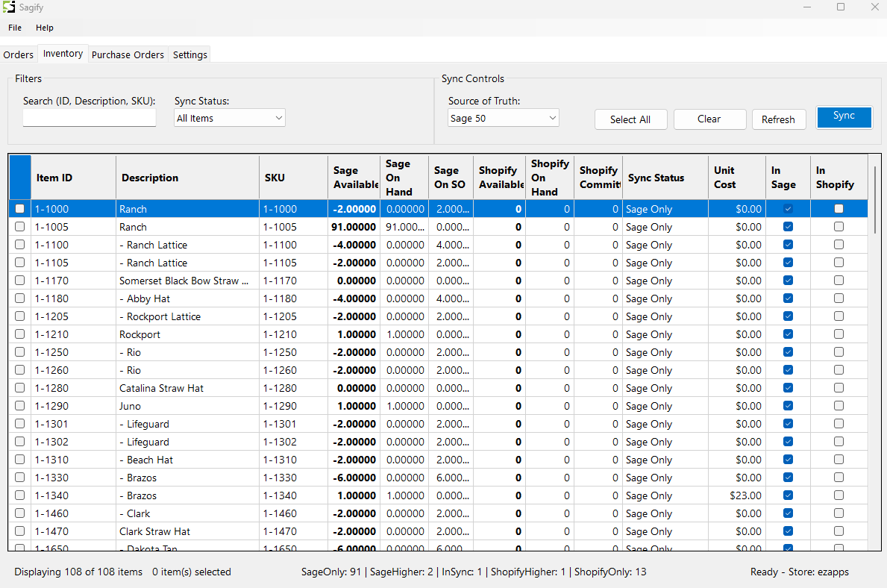Click item ID cell 1-1250
Image resolution: width=887 pixels, height=588 pixels.
[x=74, y=352]
